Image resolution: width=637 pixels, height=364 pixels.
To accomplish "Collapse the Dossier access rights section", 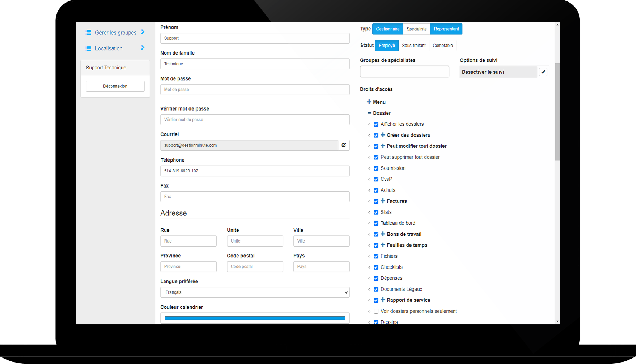I will click(369, 113).
